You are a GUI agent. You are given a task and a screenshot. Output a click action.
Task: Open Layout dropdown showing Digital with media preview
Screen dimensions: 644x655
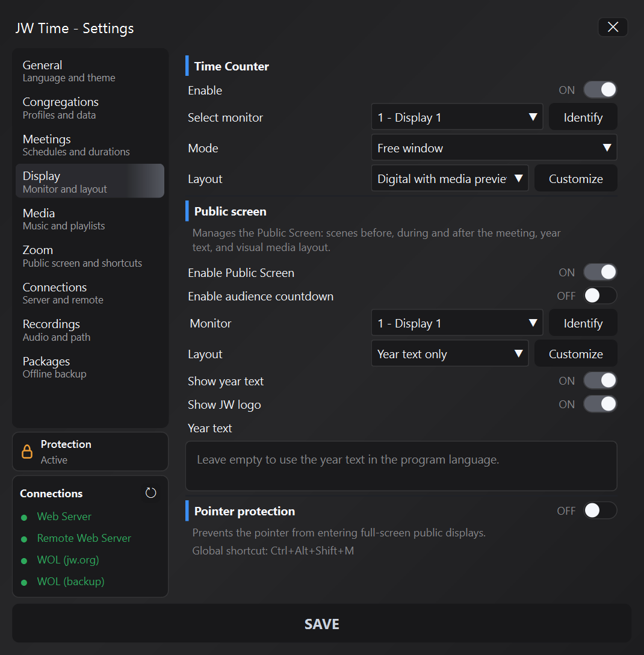tap(450, 178)
